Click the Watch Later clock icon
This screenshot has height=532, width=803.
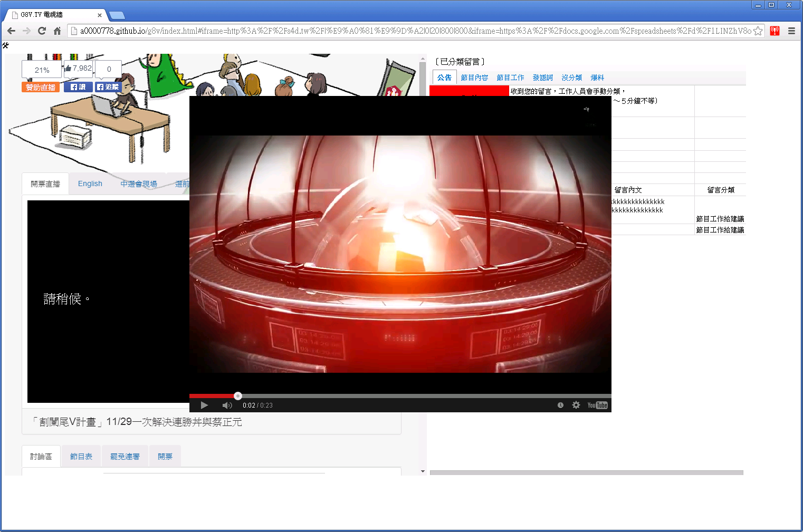tap(560, 405)
